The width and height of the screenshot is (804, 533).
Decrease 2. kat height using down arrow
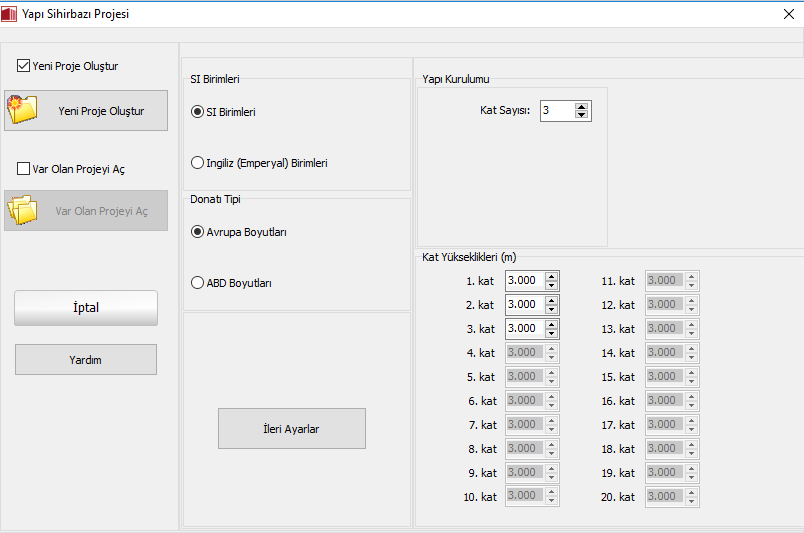(551, 309)
